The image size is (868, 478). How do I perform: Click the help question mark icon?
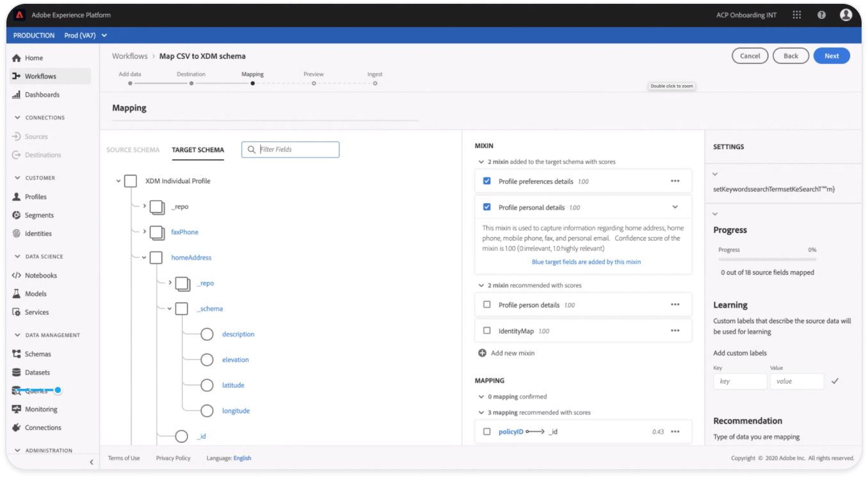pos(821,15)
